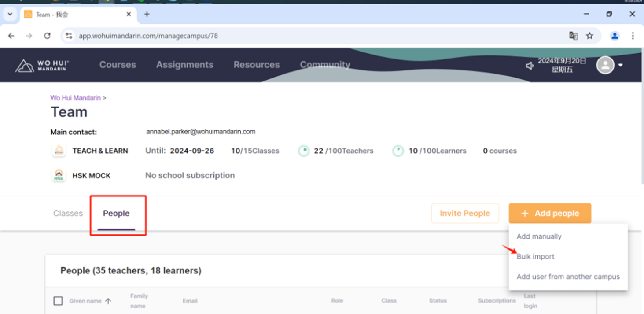
Task: Mute sound via the speaker icon
Action: [x=529, y=66]
